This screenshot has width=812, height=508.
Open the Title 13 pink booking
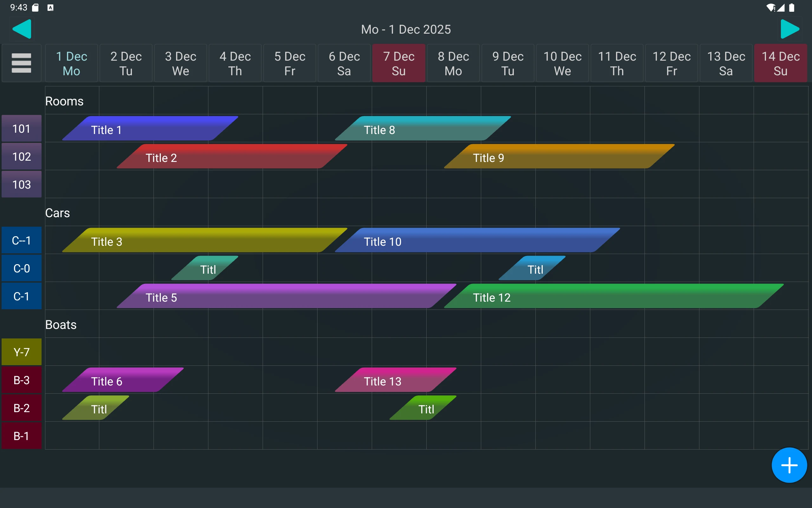396,380
